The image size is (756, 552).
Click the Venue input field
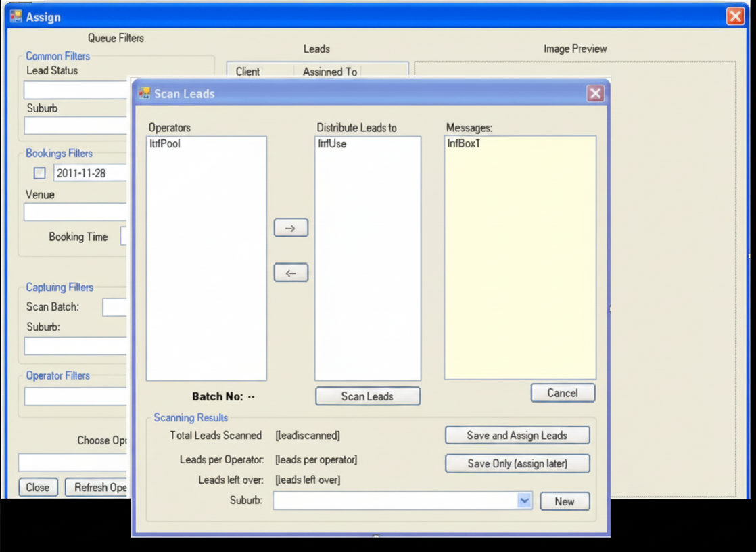75,212
